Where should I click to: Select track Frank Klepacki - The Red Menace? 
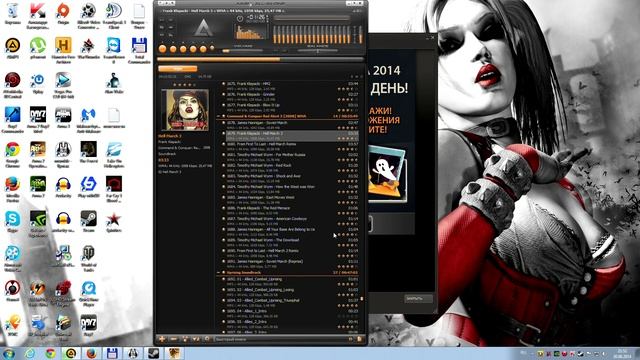291,210
